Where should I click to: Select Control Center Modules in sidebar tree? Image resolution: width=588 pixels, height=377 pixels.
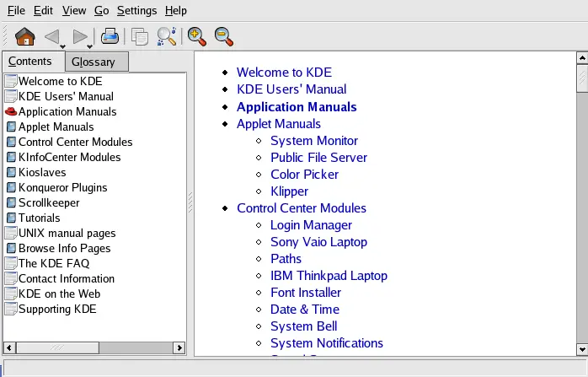click(x=75, y=142)
